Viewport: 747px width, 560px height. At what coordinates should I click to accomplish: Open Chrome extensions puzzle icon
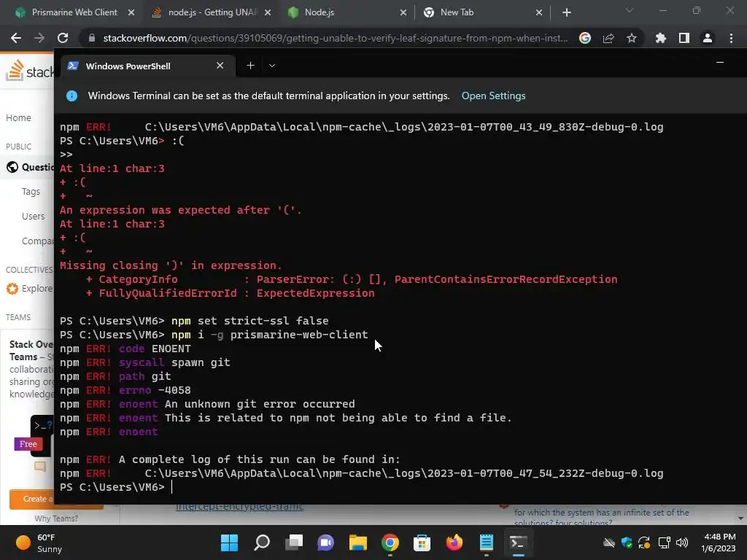661,38
